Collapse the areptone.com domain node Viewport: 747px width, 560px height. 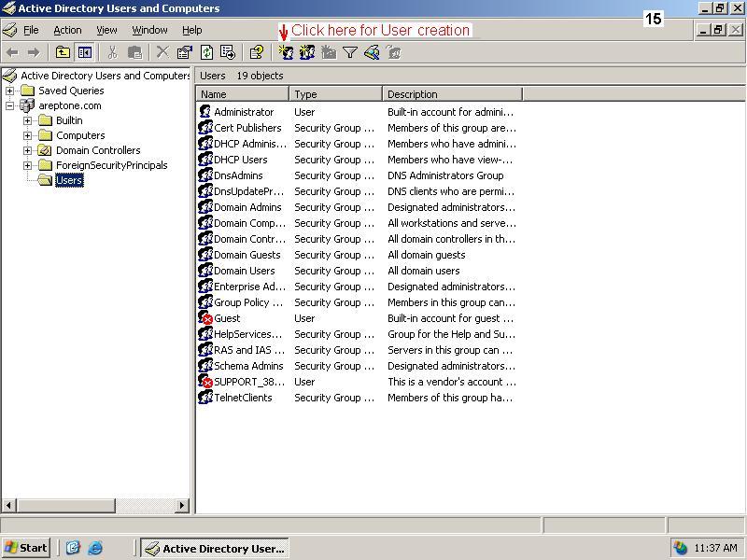[x=10, y=105]
